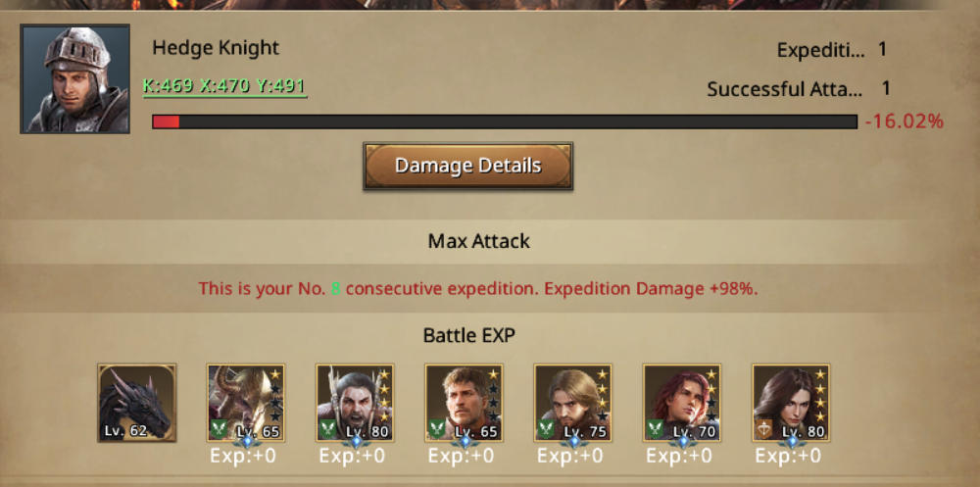Click the red health damage bar
Viewport: 980px width, 487px height.
coord(505,122)
